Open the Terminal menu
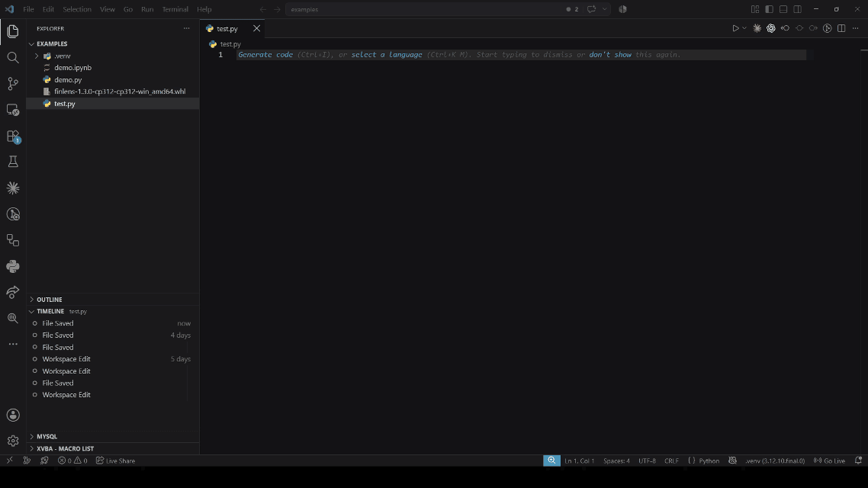Viewport: 868px width, 488px height. tap(175, 9)
